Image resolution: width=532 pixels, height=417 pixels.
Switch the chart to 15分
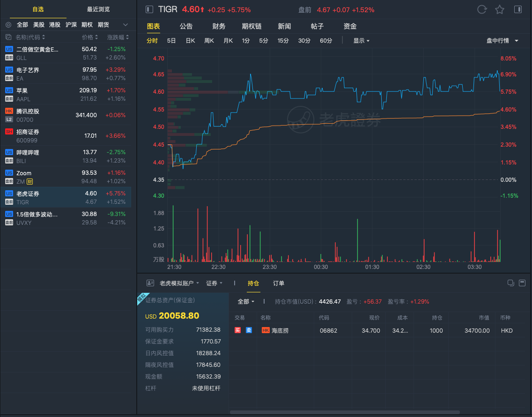283,41
